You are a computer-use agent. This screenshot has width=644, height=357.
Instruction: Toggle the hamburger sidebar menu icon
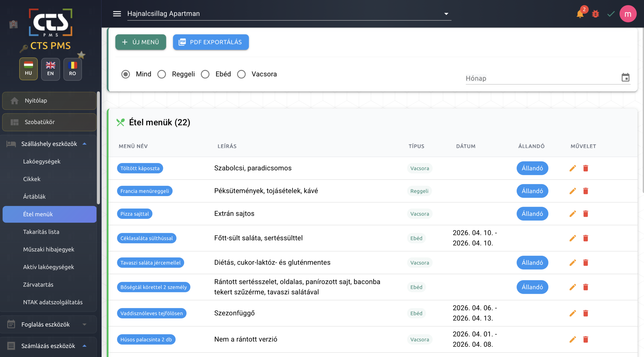click(117, 14)
